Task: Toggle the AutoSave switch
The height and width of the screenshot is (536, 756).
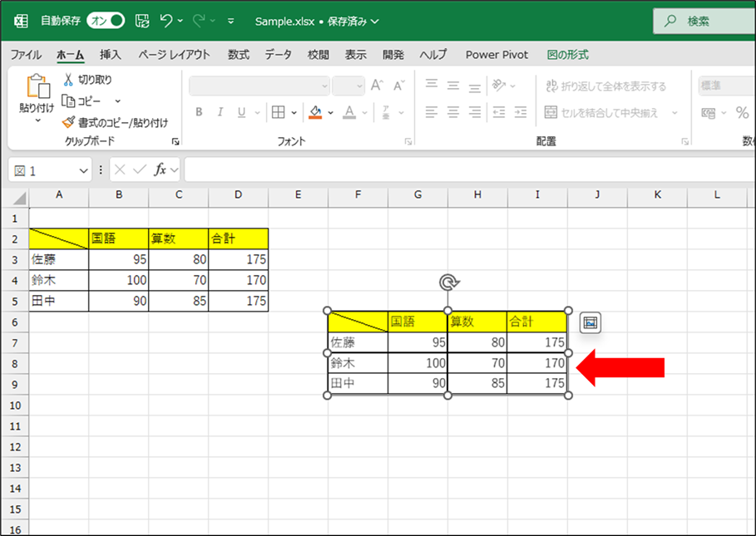Action: pos(106,21)
